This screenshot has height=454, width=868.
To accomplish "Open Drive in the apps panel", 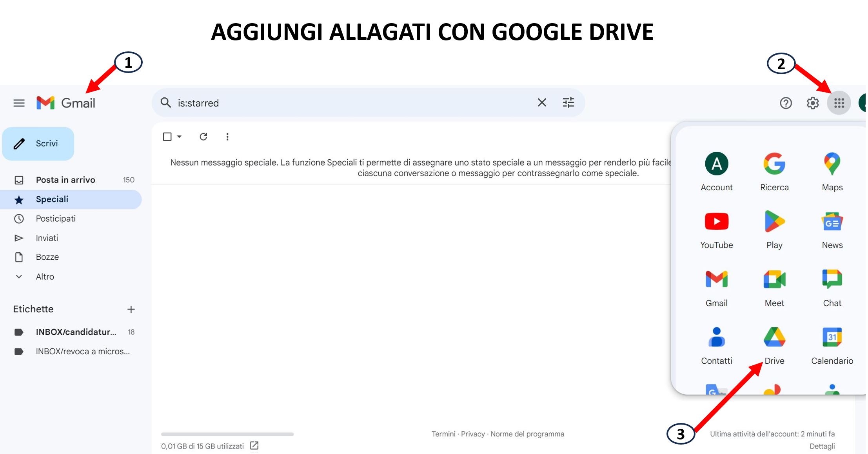I will tap(774, 346).
